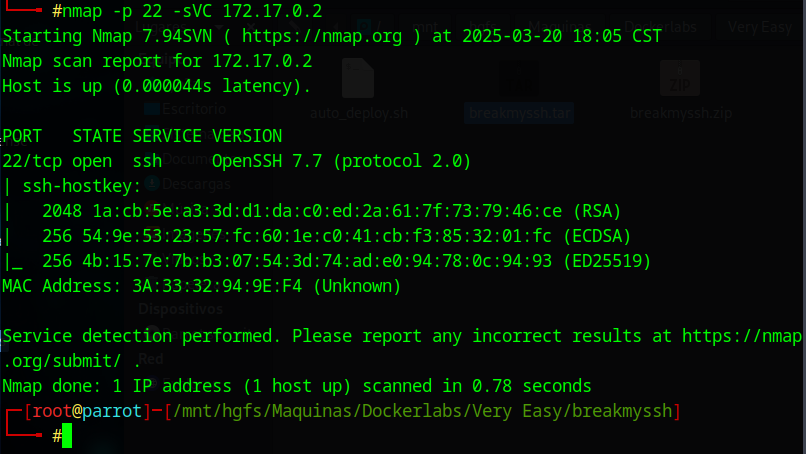Viewport: 806px width, 454px height.
Task: Open the Red network sidebar entry
Action: 150,359
